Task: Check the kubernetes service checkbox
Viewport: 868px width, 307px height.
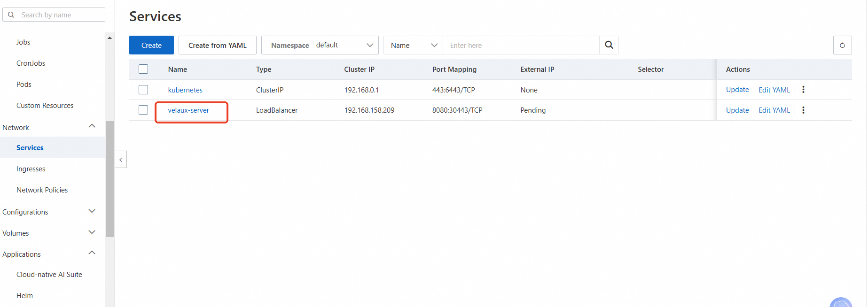Action: tap(143, 90)
